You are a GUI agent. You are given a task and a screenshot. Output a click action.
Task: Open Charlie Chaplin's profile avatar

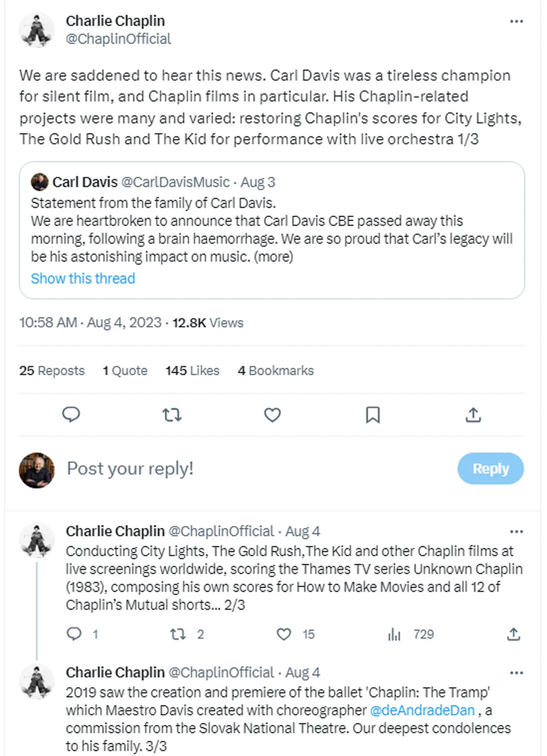[x=36, y=29]
